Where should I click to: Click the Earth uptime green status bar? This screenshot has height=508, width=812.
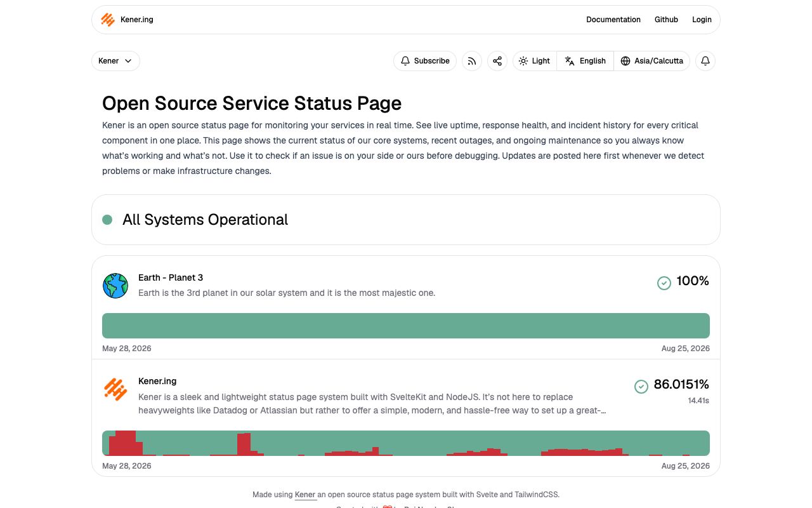tap(406, 326)
